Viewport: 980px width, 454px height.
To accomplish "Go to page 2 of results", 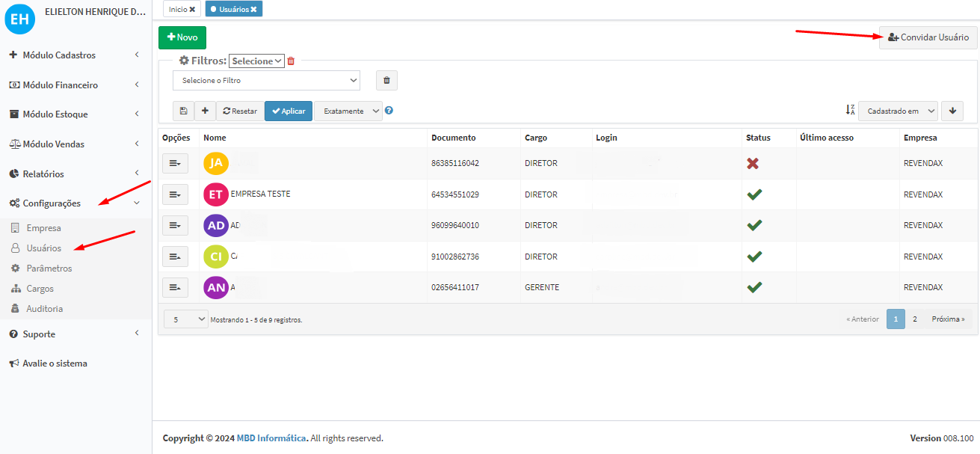I will coord(914,319).
